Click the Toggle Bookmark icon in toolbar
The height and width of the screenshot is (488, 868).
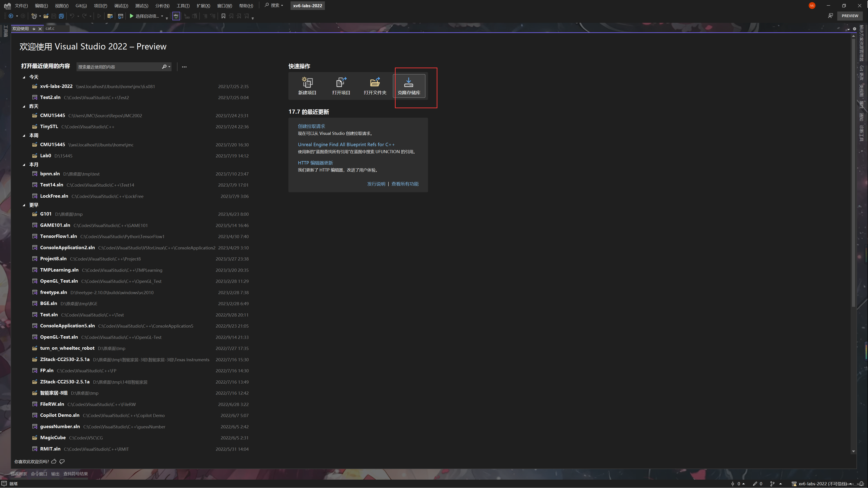coord(223,16)
